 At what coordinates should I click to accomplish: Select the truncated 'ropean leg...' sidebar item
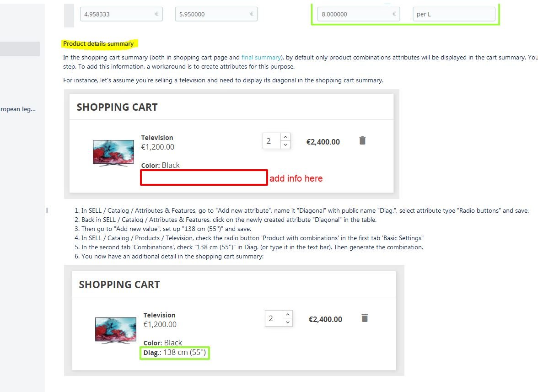[18, 109]
